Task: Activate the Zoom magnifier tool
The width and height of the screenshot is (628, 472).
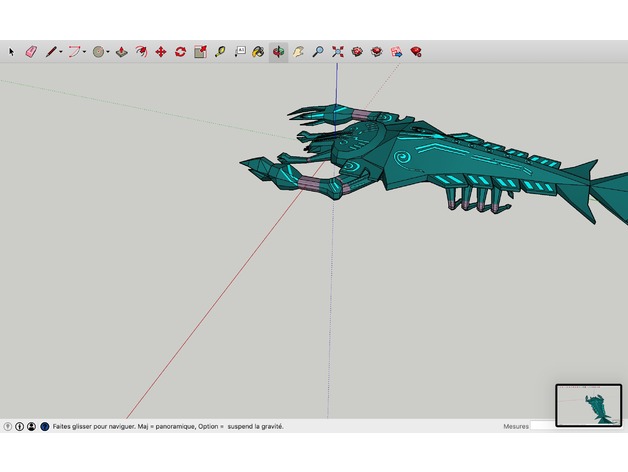Action: tap(318, 51)
